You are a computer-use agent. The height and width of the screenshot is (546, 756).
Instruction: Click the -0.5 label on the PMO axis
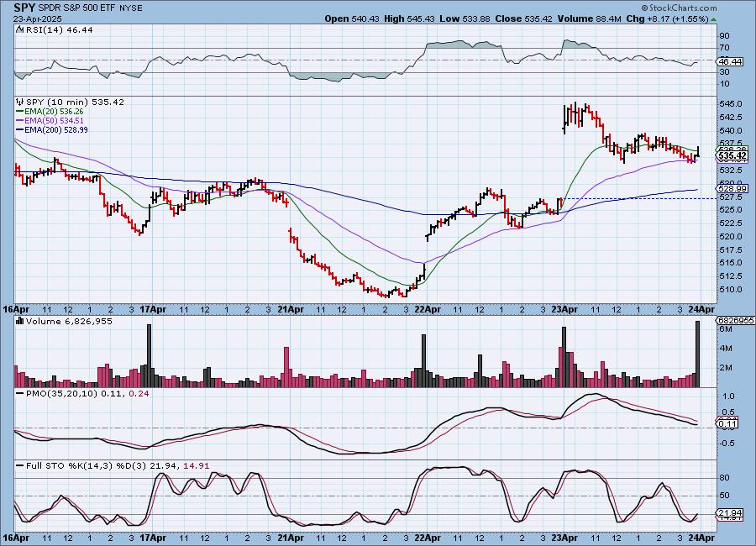(727, 444)
